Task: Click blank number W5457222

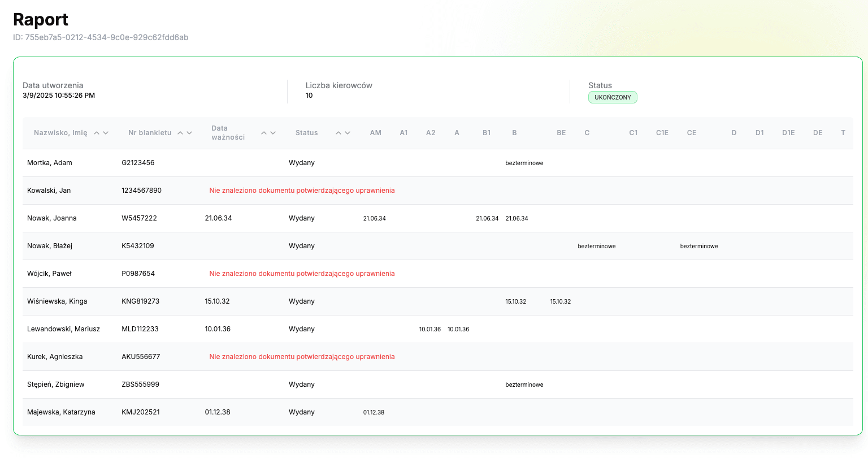Action: (x=139, y=218)
